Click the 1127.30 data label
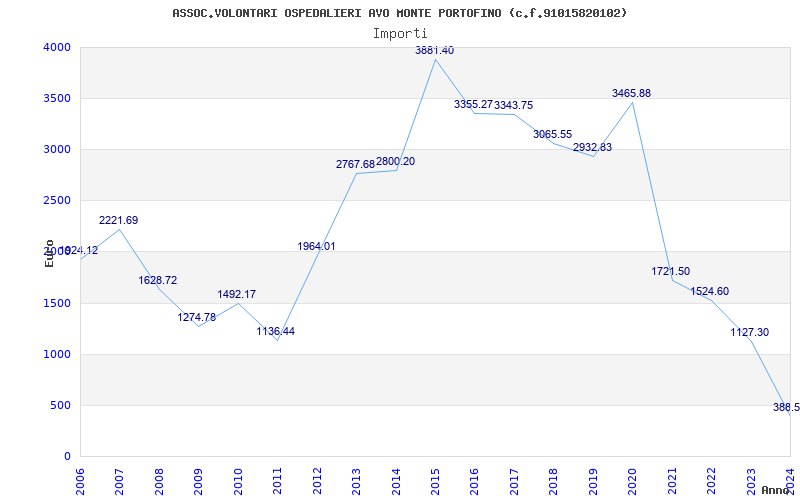Image resolution: width=800 pixels, height=500 pixels. click(749, 333)
